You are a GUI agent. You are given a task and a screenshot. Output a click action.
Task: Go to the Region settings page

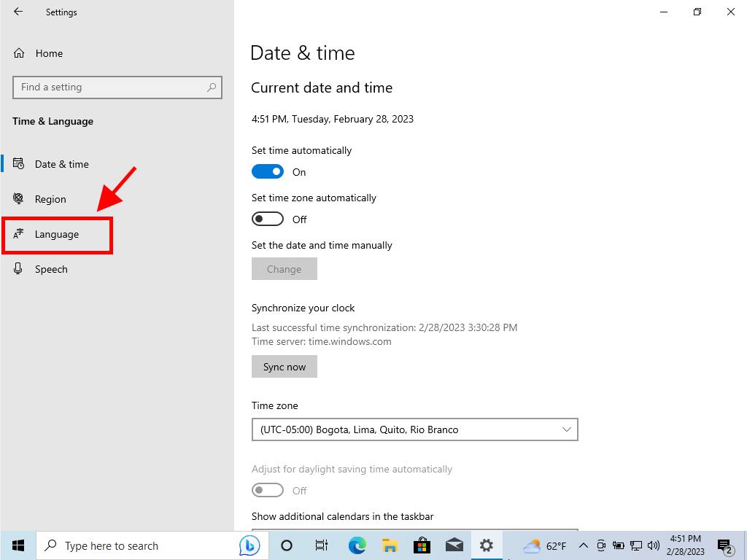(50, 199)
